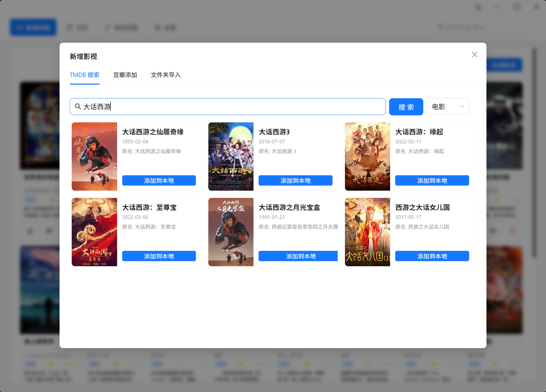546x392 pixels.
Task: Open the 文件夹导入 tab
Action: coord(165,75)
